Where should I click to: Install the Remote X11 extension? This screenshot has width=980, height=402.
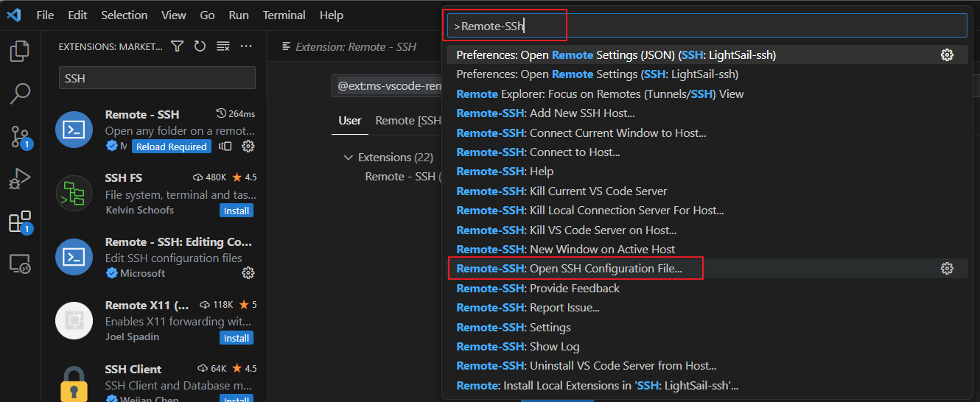click(237, 338)
